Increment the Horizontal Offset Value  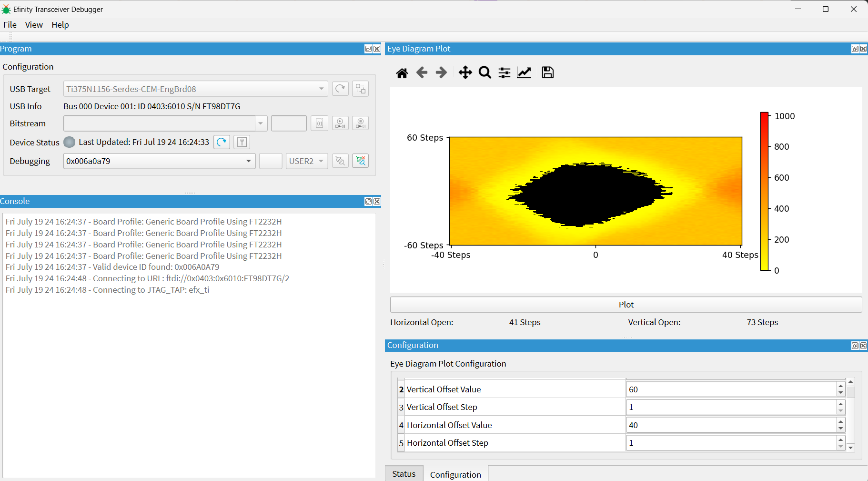(x=841, y=421)
